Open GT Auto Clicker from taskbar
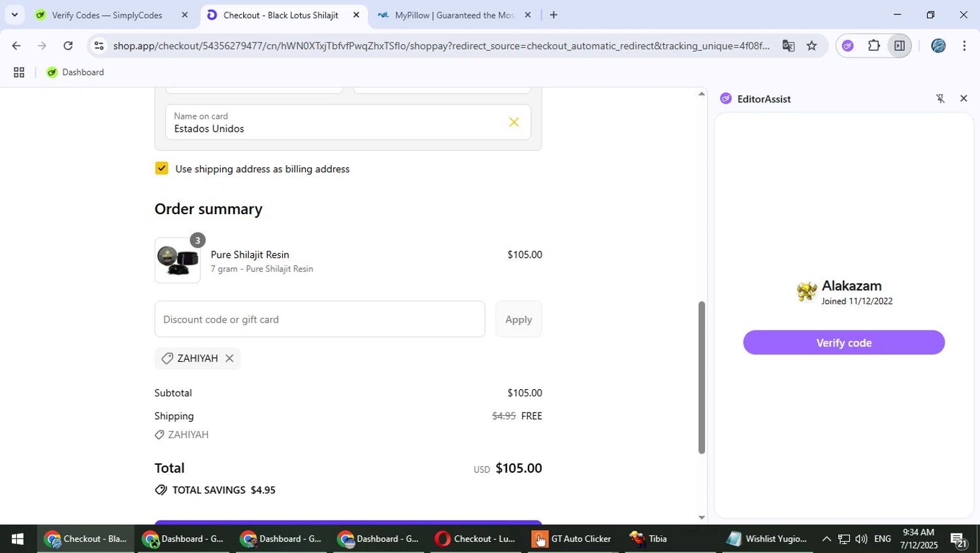980x553 pixels. click(572, 539)
